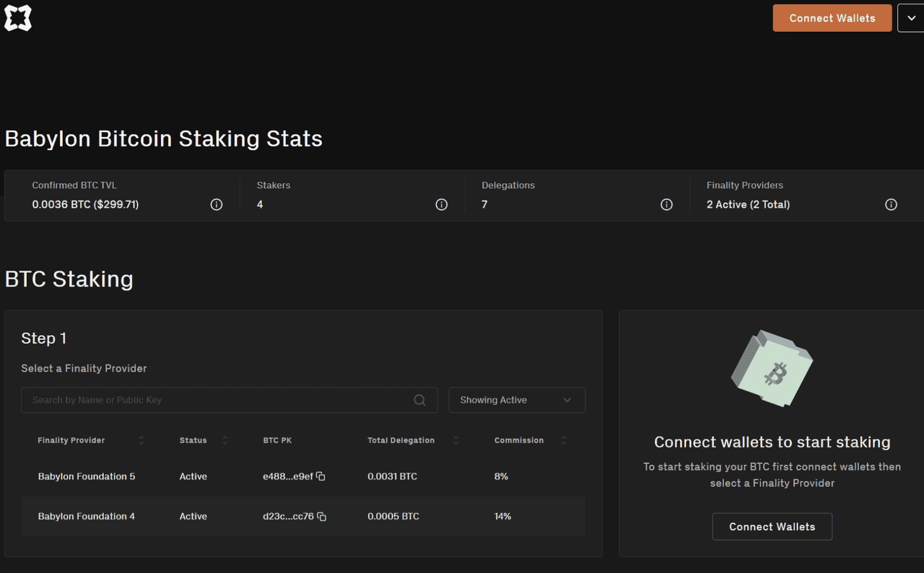Click the e488...e9ef key text
The height and width of the screenshot is (573, 924).
[x=288, y=476]
